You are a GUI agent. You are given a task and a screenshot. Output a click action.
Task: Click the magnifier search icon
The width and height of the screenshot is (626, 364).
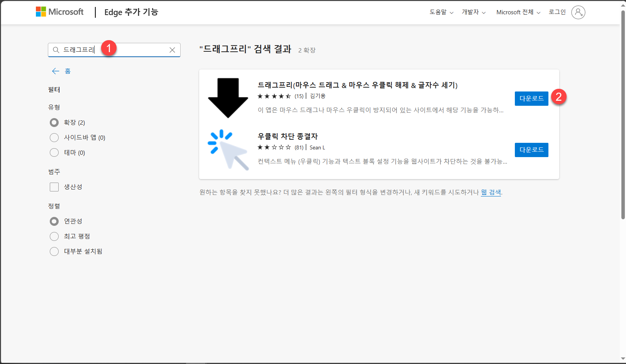pyautogui.click(x=56, y=50)
